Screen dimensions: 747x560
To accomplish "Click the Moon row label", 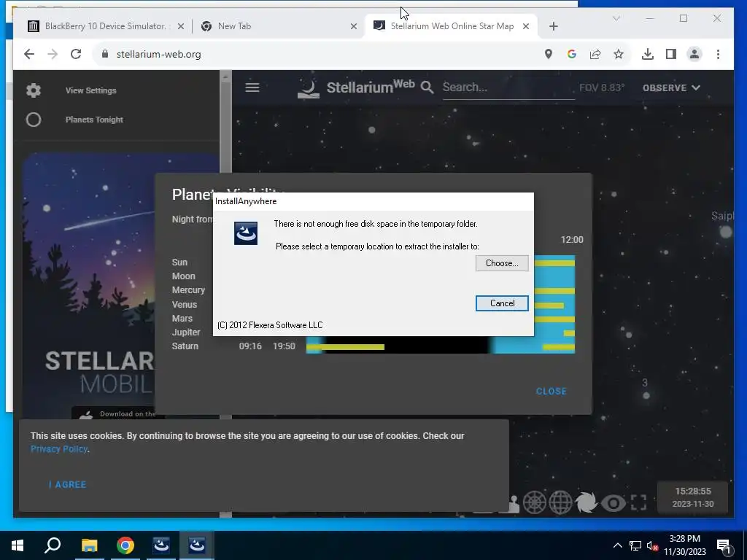I will 183,276.
